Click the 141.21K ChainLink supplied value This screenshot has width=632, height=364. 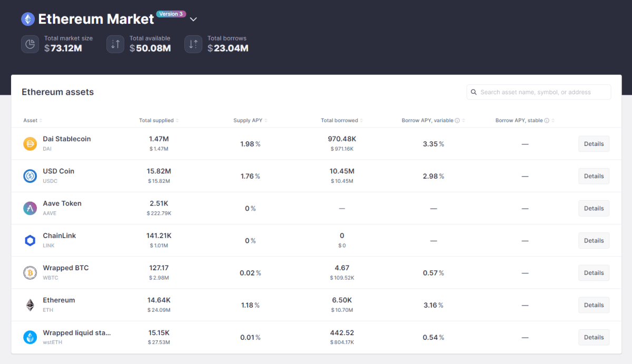(159, 235)
